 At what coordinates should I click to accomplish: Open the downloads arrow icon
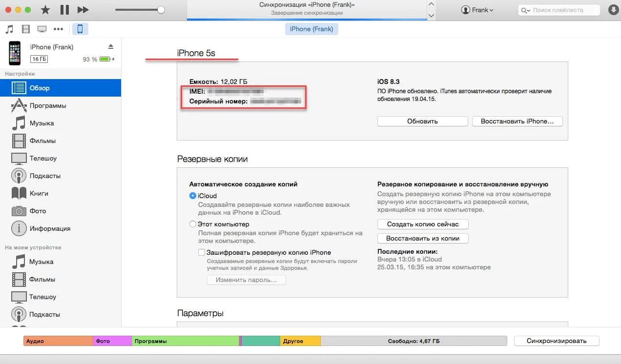click(613, 10)
